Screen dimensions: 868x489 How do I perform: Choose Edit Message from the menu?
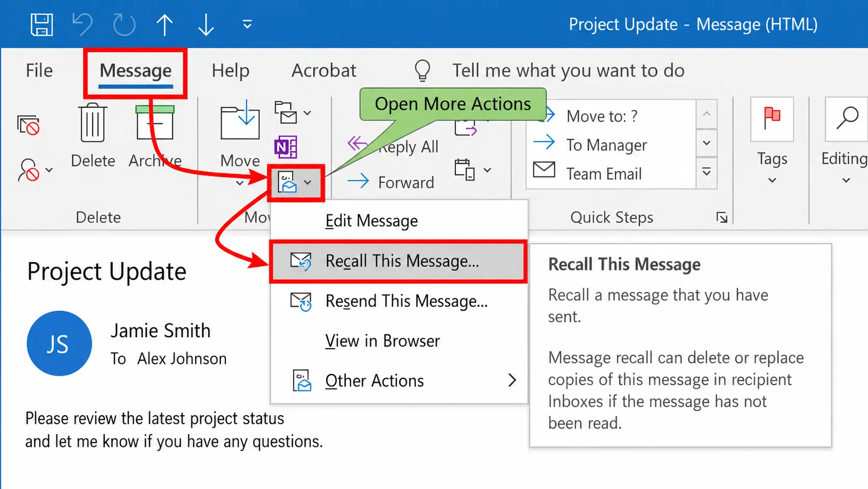click(x=399, y=221)
